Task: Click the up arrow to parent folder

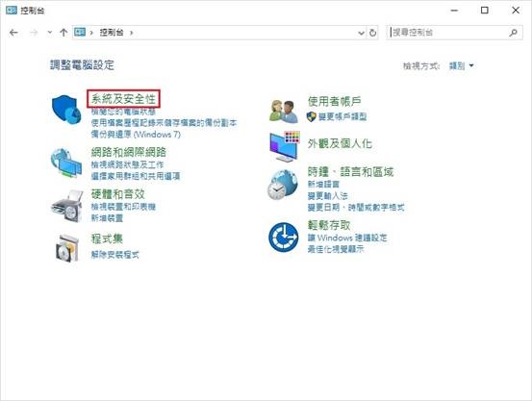Action: pyautogui.click(x=63, y=33)
